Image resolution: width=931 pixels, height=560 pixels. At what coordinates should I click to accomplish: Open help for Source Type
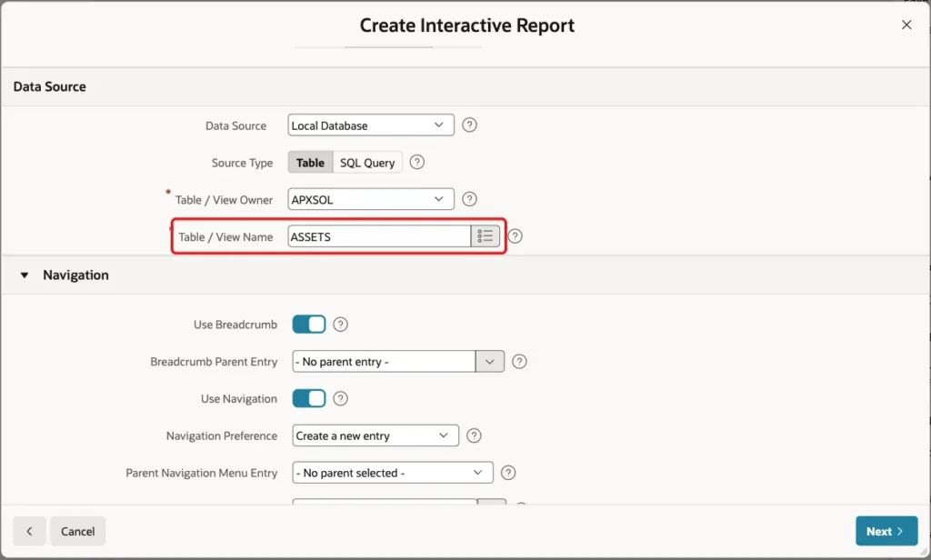(x=416, y=162)
